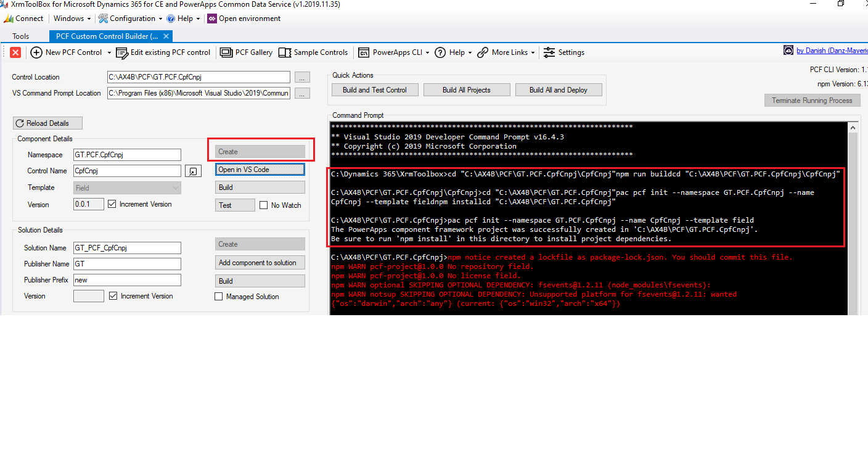Viewport: 868px width, 449px height.
Task: Click Build All and Deploy
Action: click(559, 90)
